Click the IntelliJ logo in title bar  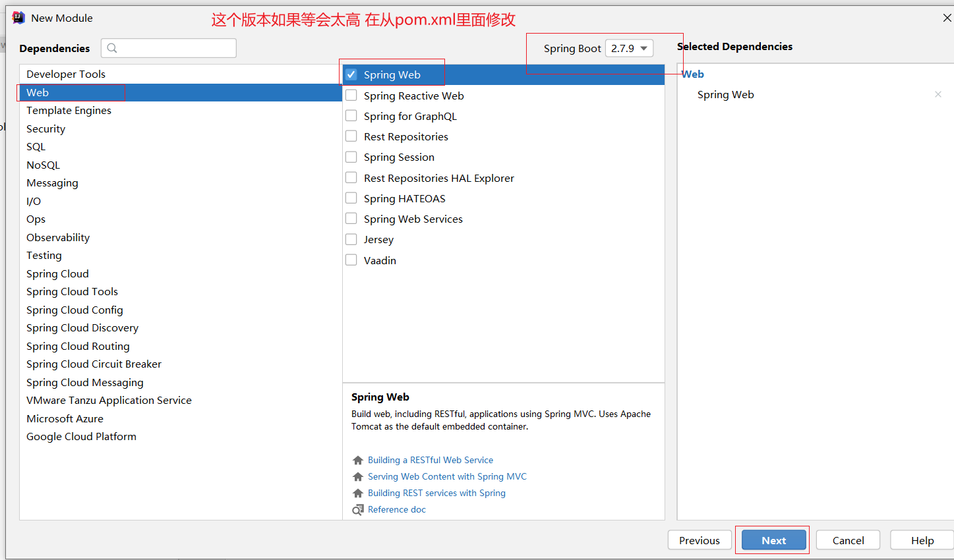(18, 18)
